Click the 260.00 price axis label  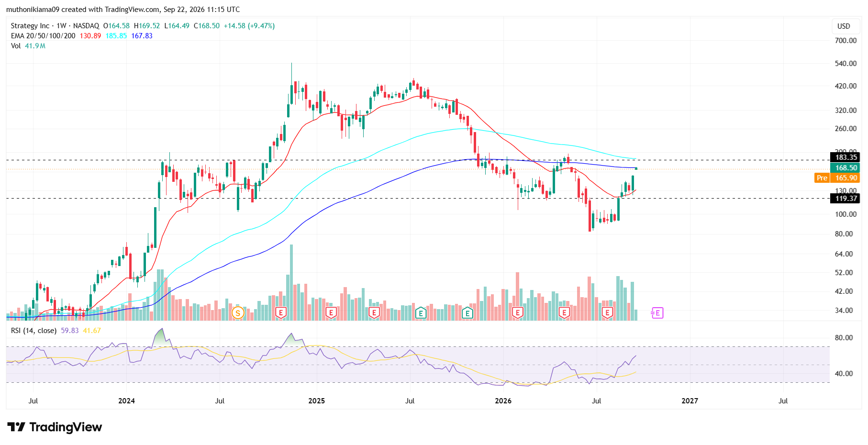(846, 129)
